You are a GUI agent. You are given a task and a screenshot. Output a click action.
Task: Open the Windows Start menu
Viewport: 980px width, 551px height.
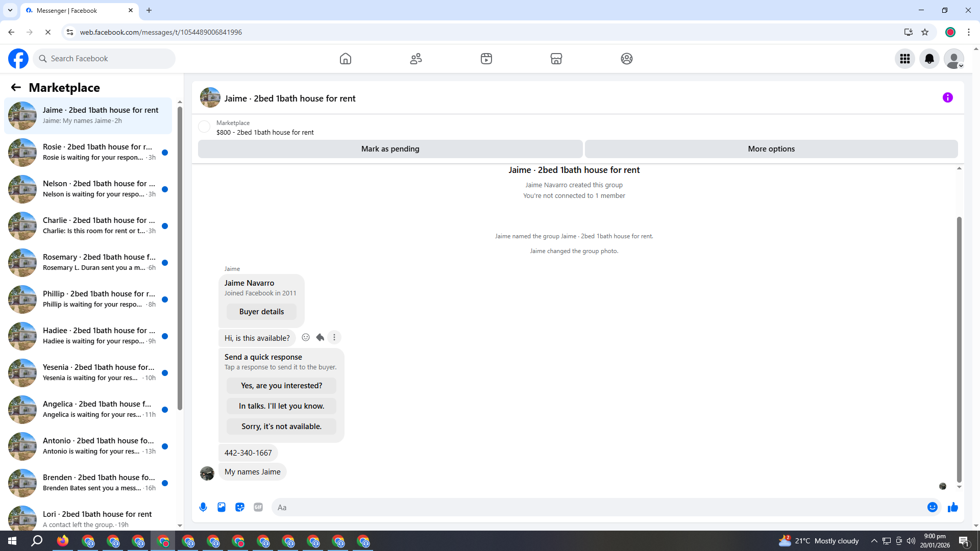click(12, 541)
